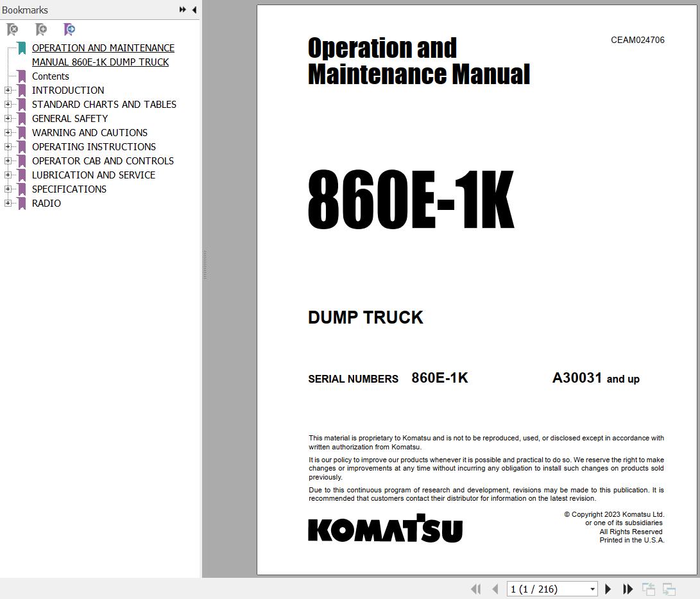Expand the RADIO bookmark node
Image resolution: width=700 pixels, height=599 pixels.
pos(8,204)
